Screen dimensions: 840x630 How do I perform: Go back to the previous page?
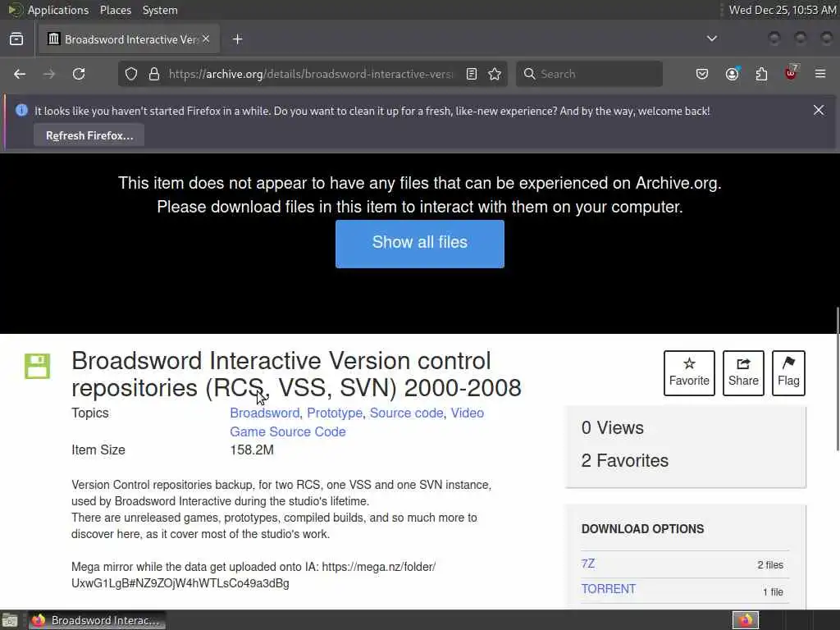[x=20, y=74]
